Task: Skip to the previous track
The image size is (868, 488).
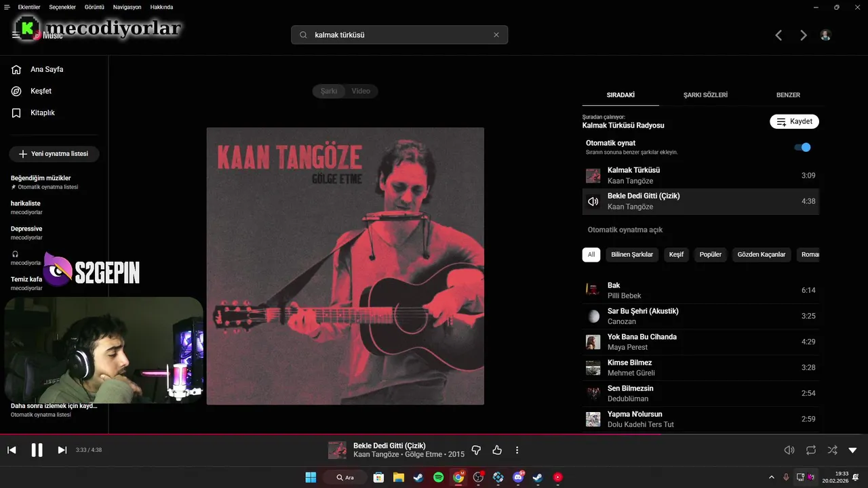Action: point(12,450)
